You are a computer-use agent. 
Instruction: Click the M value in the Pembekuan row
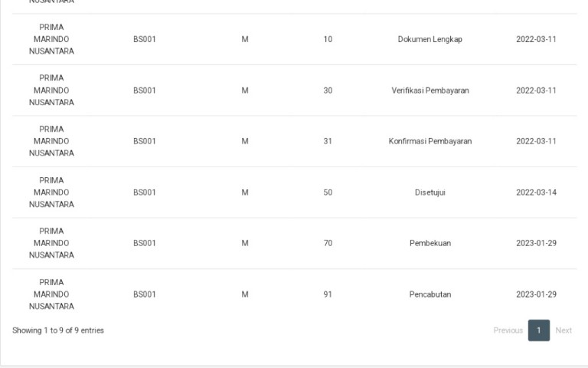(x=245, y=243)
